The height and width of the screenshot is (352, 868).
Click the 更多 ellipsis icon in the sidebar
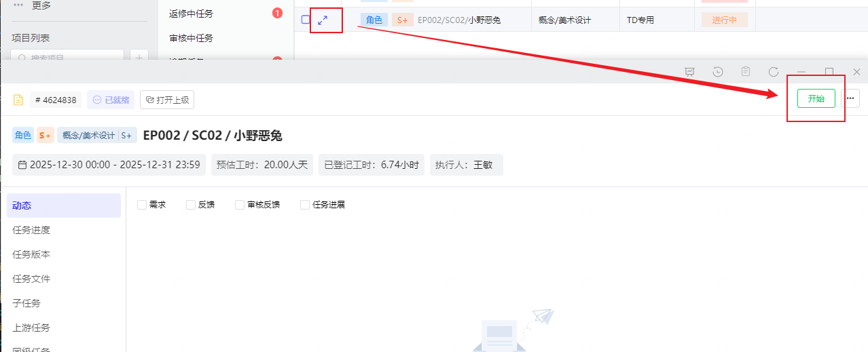[18, 5]
